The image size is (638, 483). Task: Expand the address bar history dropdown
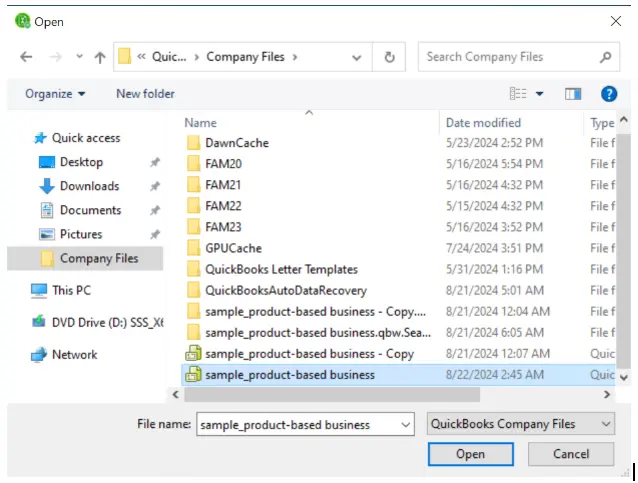[356, 57]
